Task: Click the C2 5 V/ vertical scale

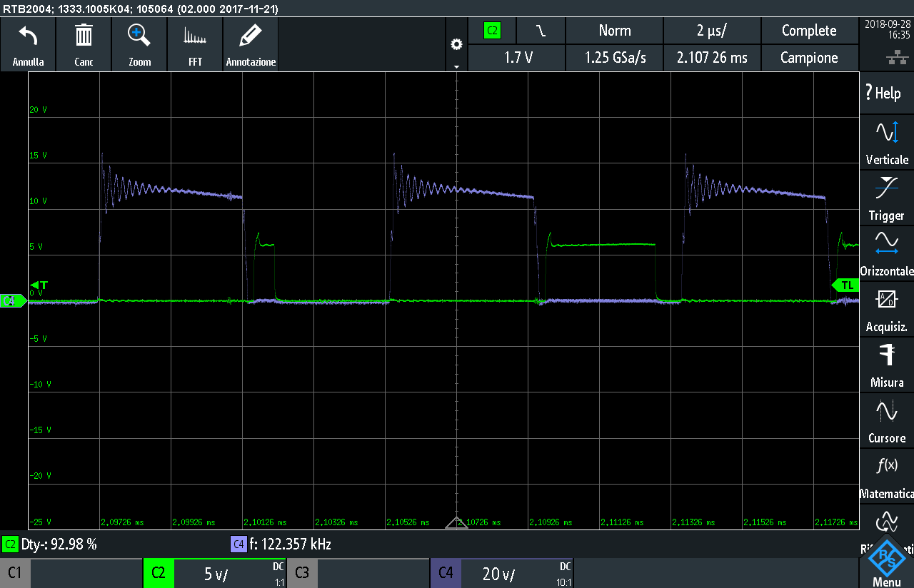Action: click(x=217, y=574)
